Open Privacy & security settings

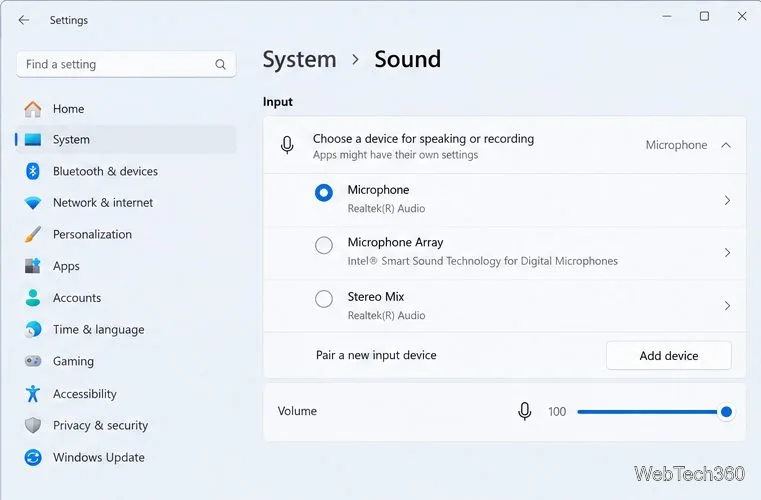coord(126,425)
